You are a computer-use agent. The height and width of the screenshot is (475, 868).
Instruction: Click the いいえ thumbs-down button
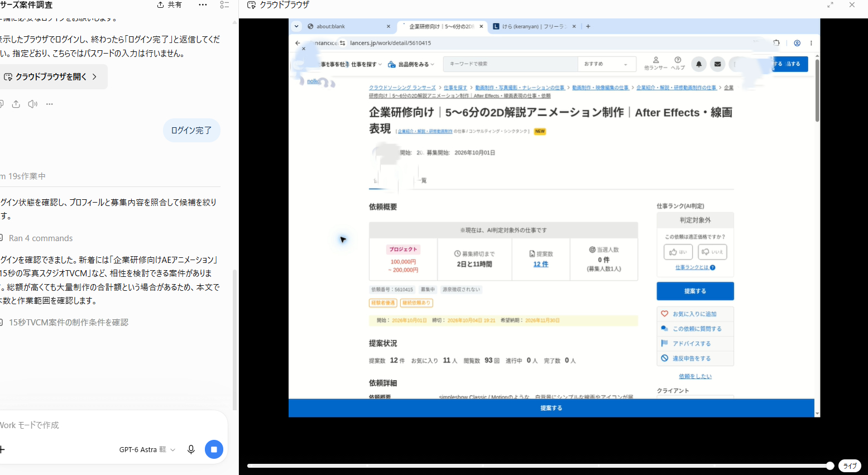coord(712,252)
